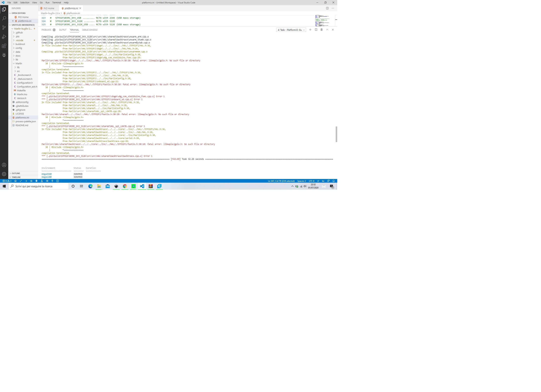Click Marlin-bugfix-2.0.x breadcrumb
This screenshot has height=392, width=541.
pyautogui.click(x=50, y=13)
